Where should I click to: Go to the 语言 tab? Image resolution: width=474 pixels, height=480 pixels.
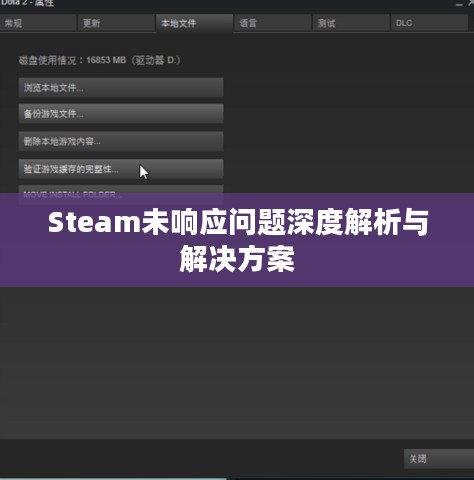point(273,23)
